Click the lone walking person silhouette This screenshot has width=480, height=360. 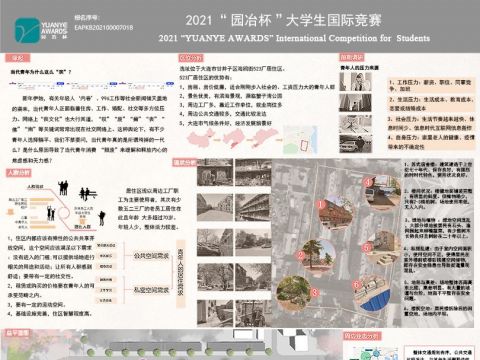[x=102, y=218]
